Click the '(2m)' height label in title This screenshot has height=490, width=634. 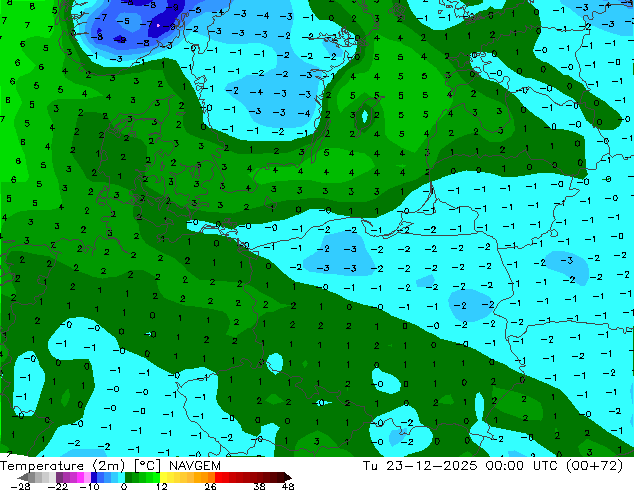[x=109, y=466]
